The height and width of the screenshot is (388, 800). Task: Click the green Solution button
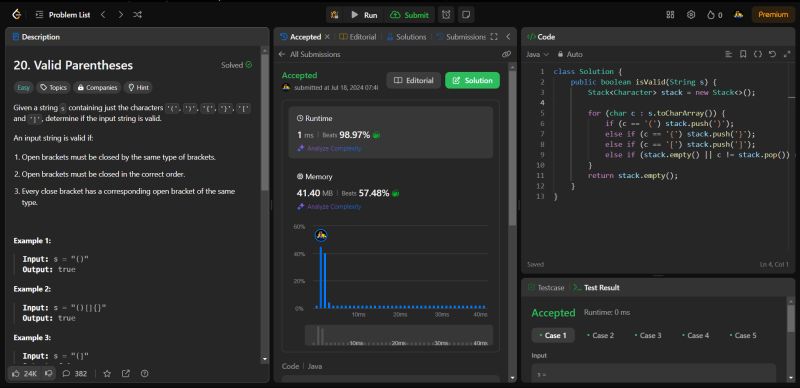click(x=472, y=80)
